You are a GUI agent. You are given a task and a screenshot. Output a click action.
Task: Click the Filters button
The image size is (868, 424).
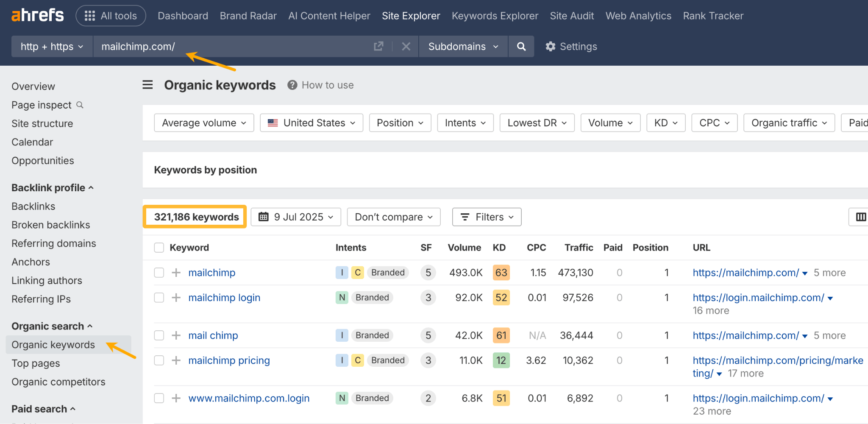(x=487, y=217)
